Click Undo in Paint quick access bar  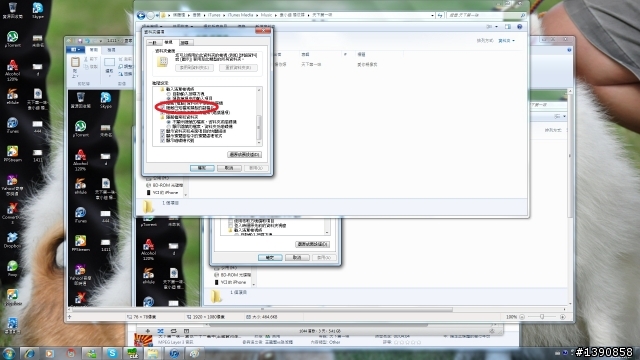coord(87,41)
